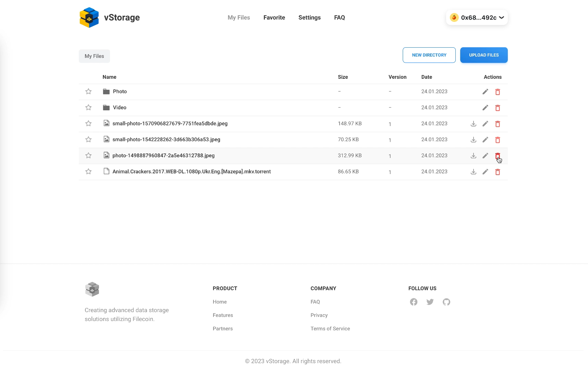Screen dimensions: 588x370
Task: Delete the Photo folder
Action: pyautogui.click(x=498, y=92)
